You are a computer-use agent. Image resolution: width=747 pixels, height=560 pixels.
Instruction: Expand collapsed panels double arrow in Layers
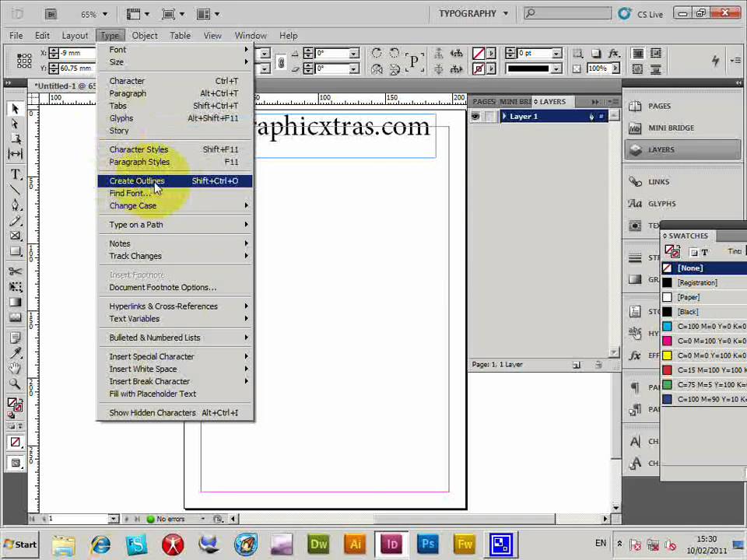pyautogui.click(x=595, y=102)
